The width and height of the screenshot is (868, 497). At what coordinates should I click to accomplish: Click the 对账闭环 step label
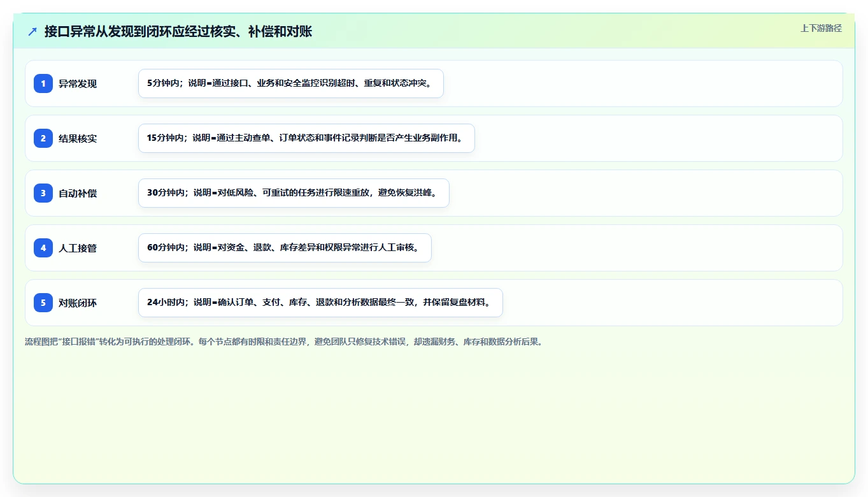tap(78, 303)
